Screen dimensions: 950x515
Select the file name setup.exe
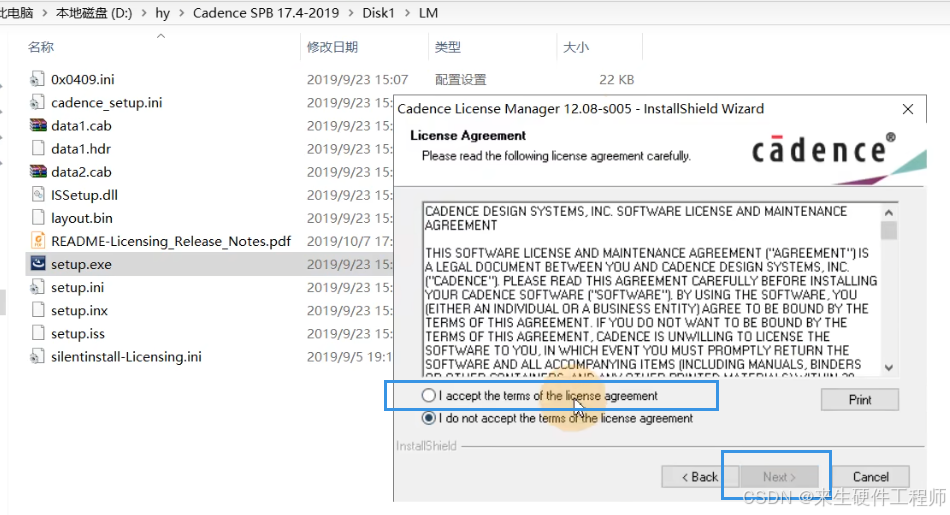pos(81,264)
